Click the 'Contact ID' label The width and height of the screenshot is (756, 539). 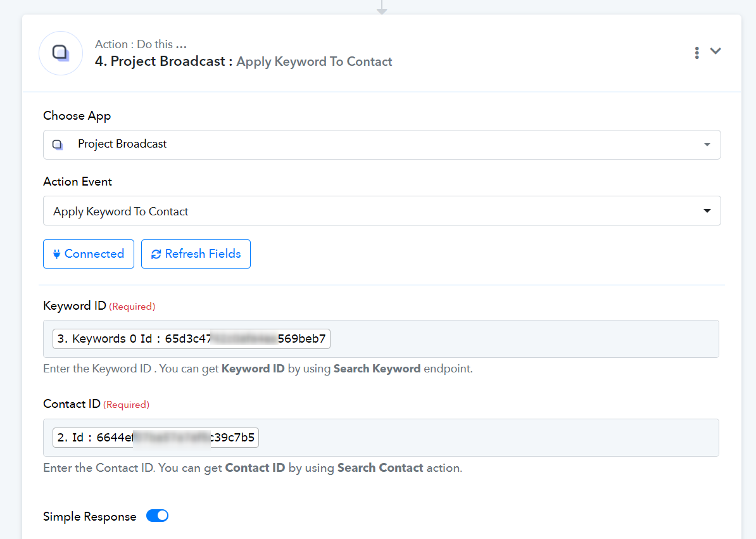[x=72, y=404]
